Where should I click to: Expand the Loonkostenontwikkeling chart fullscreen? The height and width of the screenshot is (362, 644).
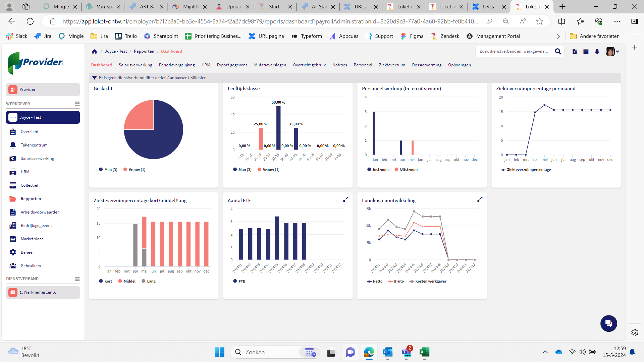[480, 199]
